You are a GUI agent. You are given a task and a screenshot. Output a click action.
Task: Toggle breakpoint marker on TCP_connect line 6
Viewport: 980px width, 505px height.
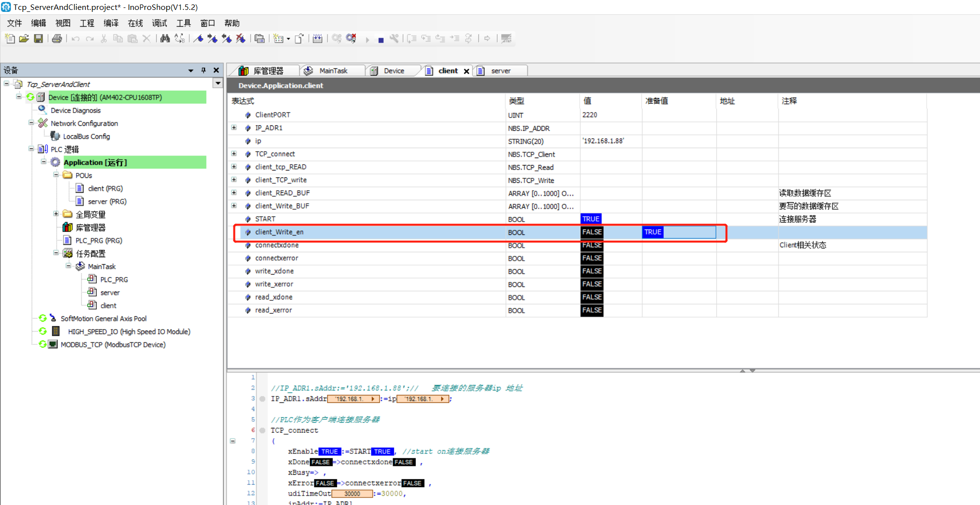pyautogui.click(x=263, y=430)
